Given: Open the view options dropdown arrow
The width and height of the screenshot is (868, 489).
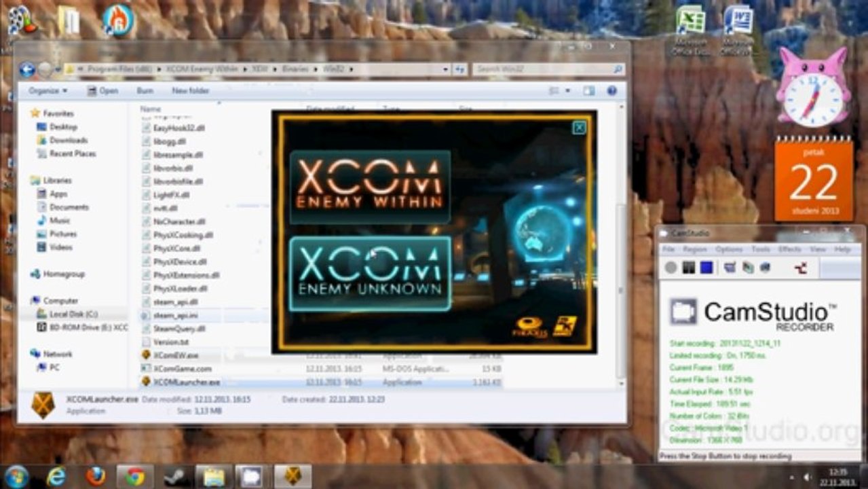Looking at the screenshot, I should [566, 90].
